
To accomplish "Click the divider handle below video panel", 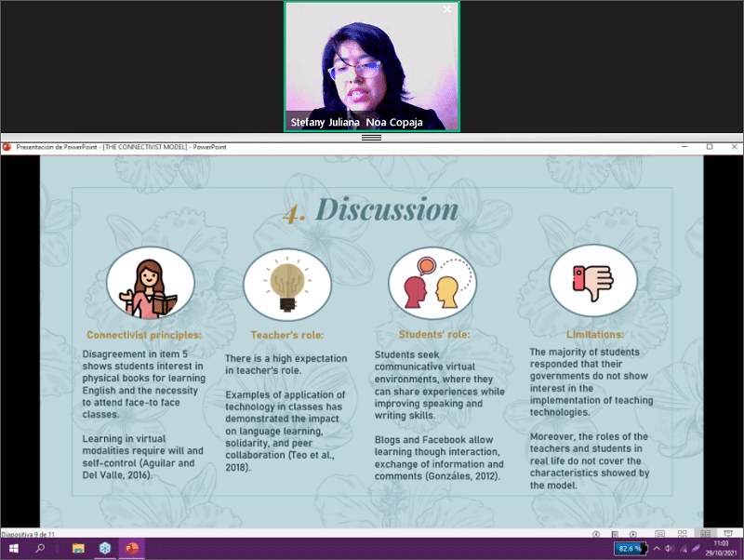I will pos(371,137).
